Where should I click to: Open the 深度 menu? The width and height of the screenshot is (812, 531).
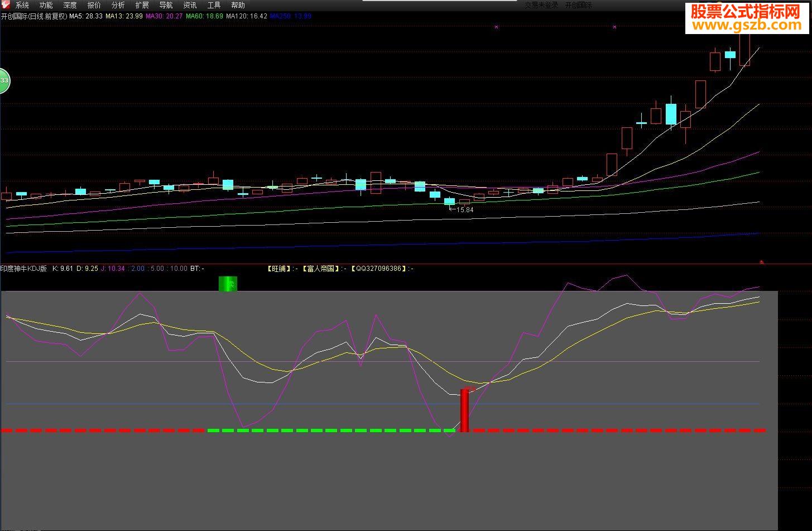[70, 5]
